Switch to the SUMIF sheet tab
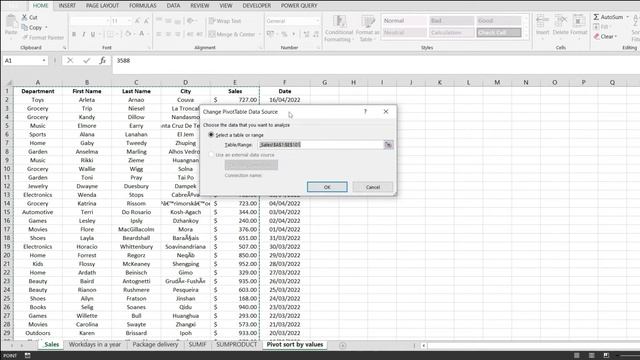Image resolution: width=640 pixels, height=360 pixels. tap(197, 344)
